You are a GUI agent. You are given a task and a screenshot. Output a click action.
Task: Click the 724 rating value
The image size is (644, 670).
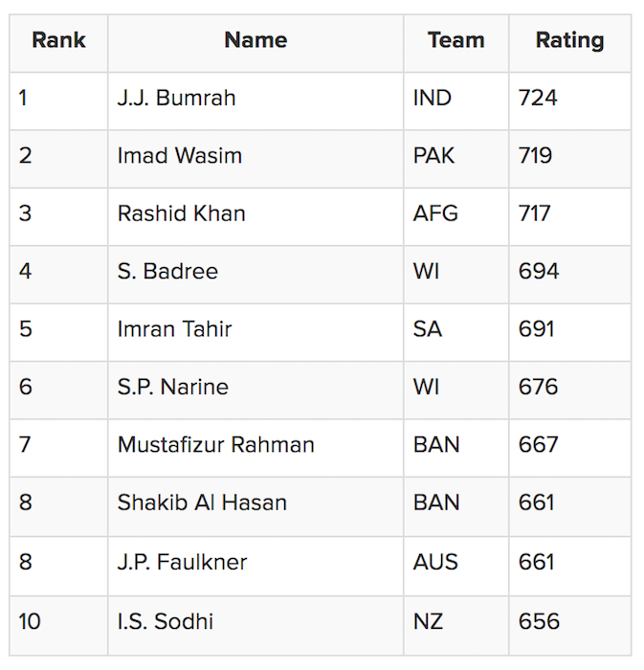[538, 98]
